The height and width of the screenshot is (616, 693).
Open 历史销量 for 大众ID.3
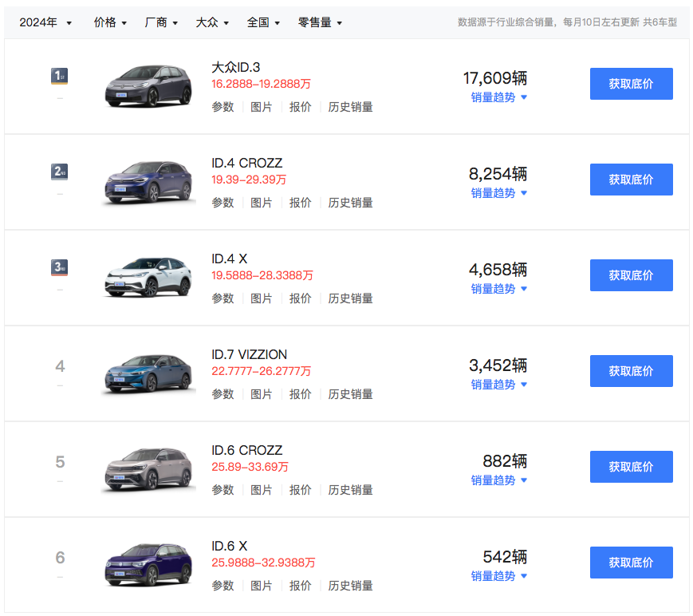click(x=350, y=107)
